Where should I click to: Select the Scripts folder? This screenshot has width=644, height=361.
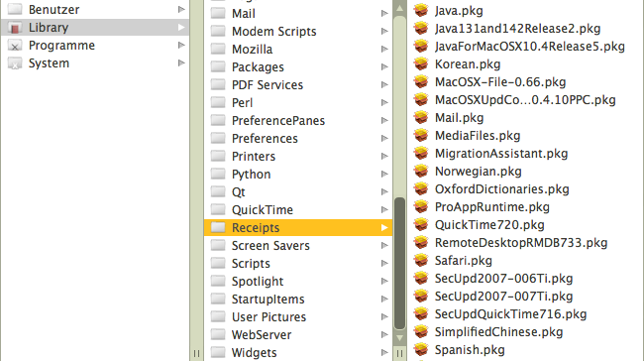pyautogui.click(x=298, y=263)
